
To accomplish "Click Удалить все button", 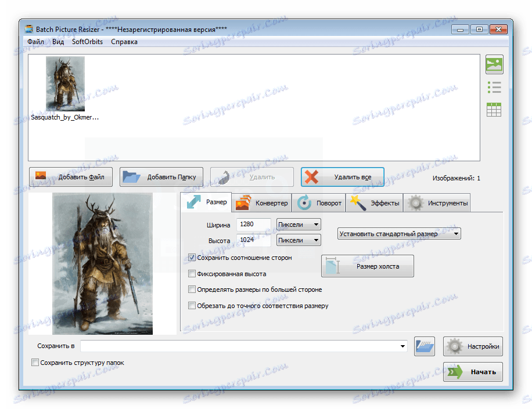I will (x=342, y=177).
